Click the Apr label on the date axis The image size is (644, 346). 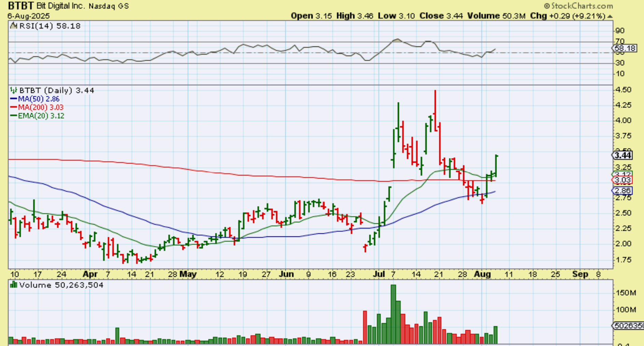[x=90, y=274]
